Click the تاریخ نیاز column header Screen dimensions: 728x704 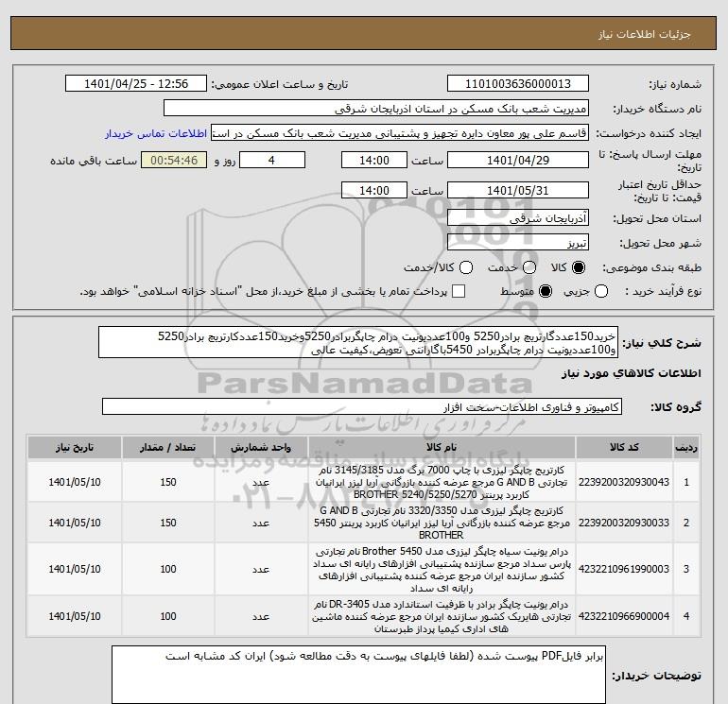pos(75,447)
